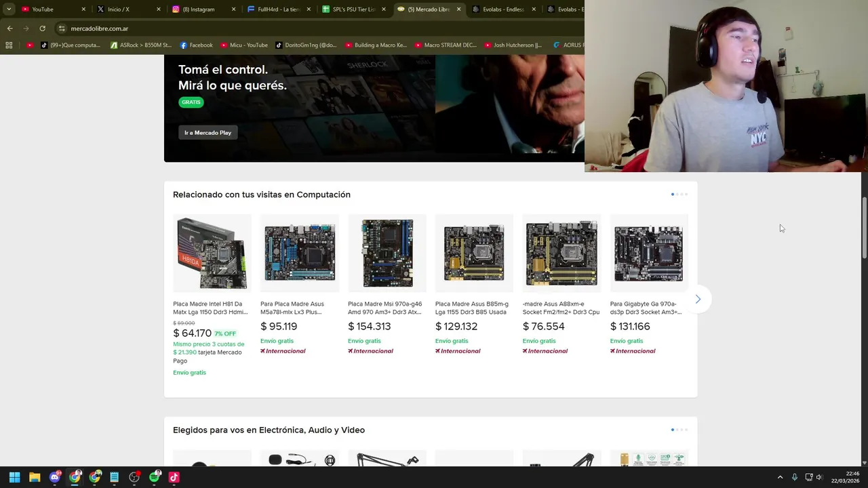Viewport: 868px width, 488px height.
Task: Open the TikTok taskbar app
Action: coord(174,477)
